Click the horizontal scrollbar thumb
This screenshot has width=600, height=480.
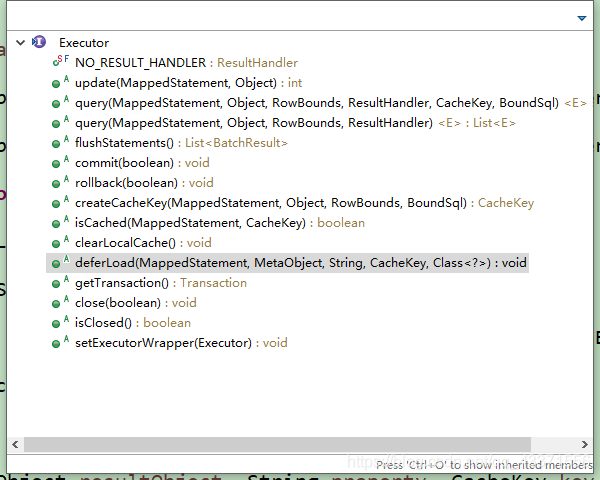[277, 444]
